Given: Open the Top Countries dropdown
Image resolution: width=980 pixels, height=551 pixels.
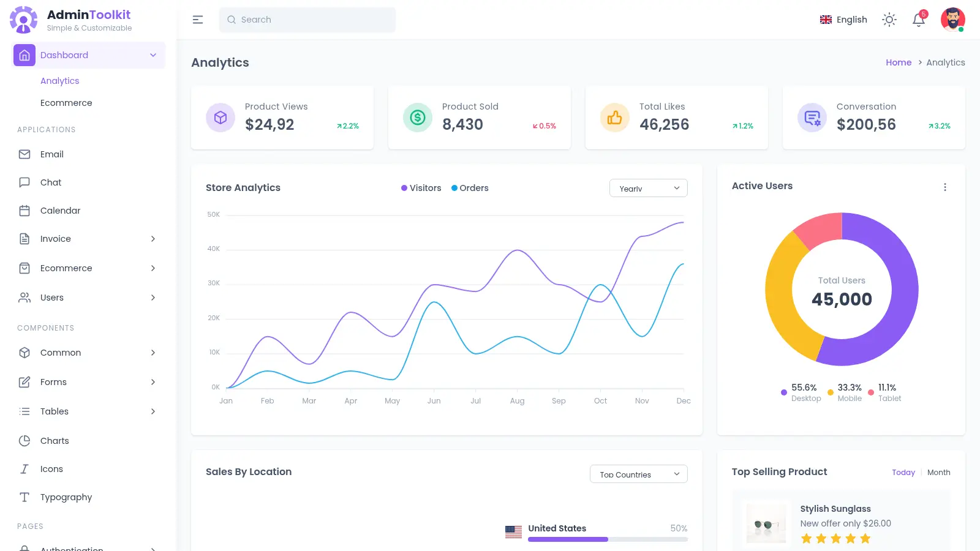Looking at the screenshot, I should coord(639,474).
